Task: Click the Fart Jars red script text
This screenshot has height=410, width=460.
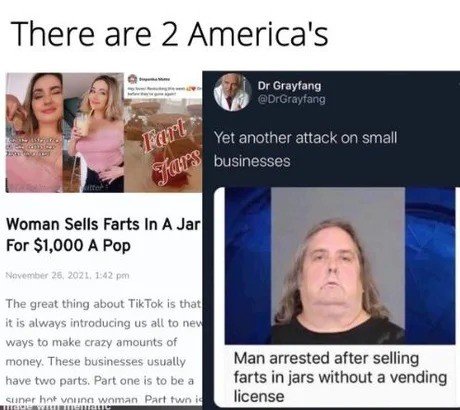Action: coord(172,152)
